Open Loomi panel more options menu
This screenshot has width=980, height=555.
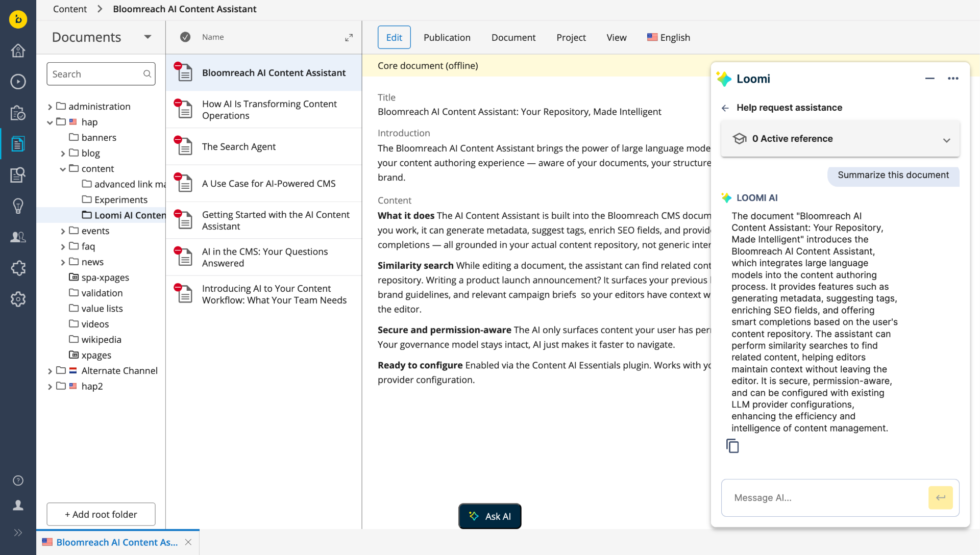tap(953, 79)
